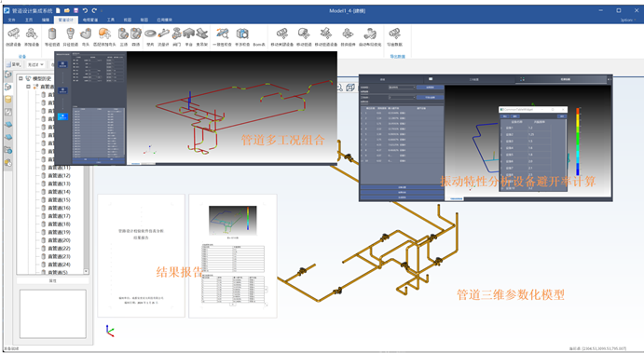This screenshot has width=644, height=353.
Task: Select the tree row ending in (15)
Action: [x=59, y=200]
